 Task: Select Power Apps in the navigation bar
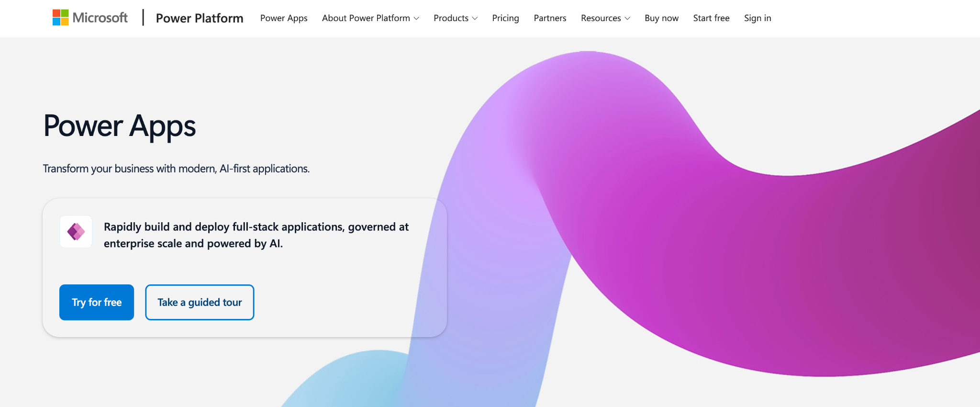click(284, 18)
